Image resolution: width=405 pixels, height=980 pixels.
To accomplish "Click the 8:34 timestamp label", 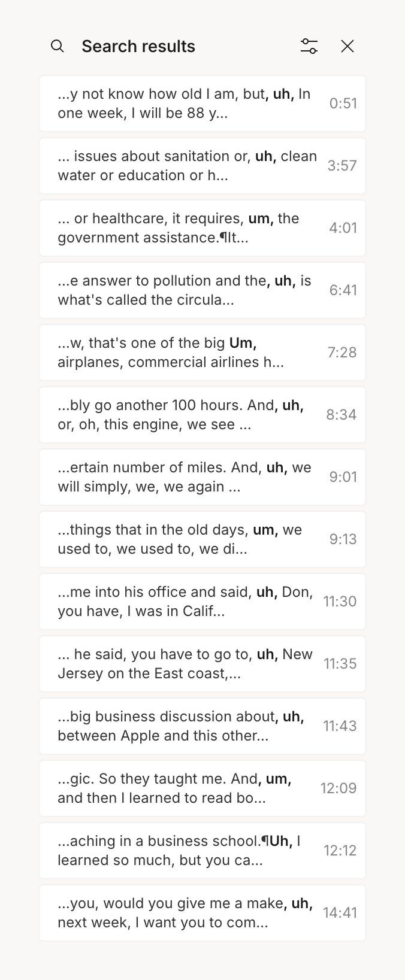I will (x=341, y=414).
